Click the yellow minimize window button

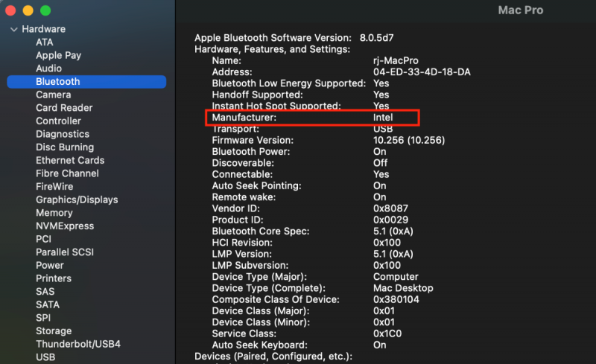tap(28, 11)
